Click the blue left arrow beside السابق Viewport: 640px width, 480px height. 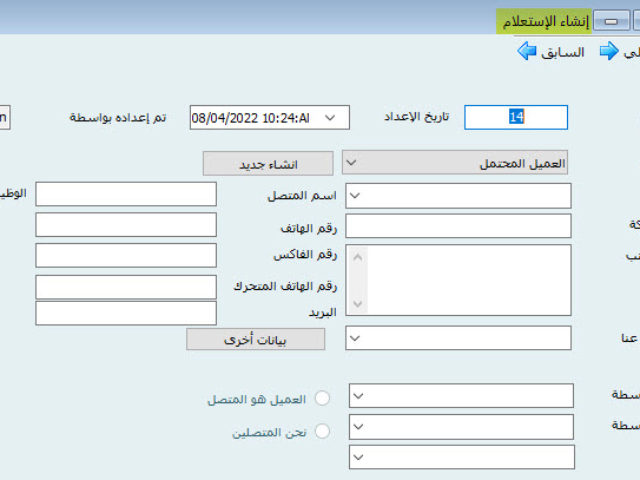click(527, 52)
